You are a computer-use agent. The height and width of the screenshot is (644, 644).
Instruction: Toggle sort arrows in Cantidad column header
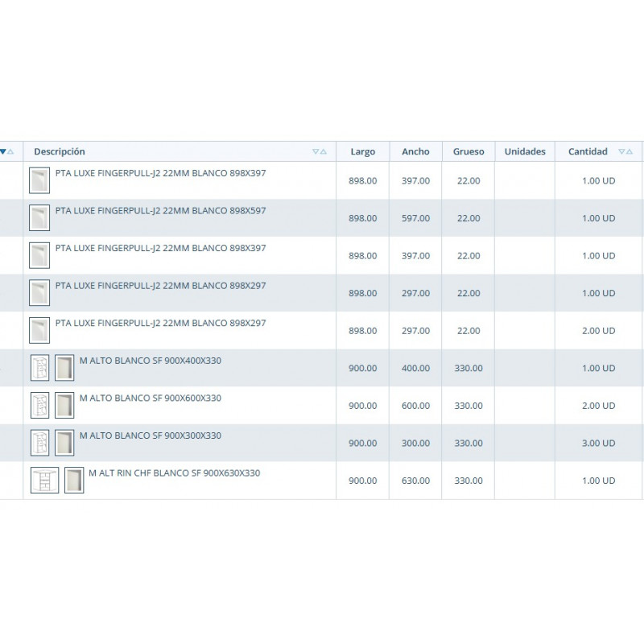[625, 151]
